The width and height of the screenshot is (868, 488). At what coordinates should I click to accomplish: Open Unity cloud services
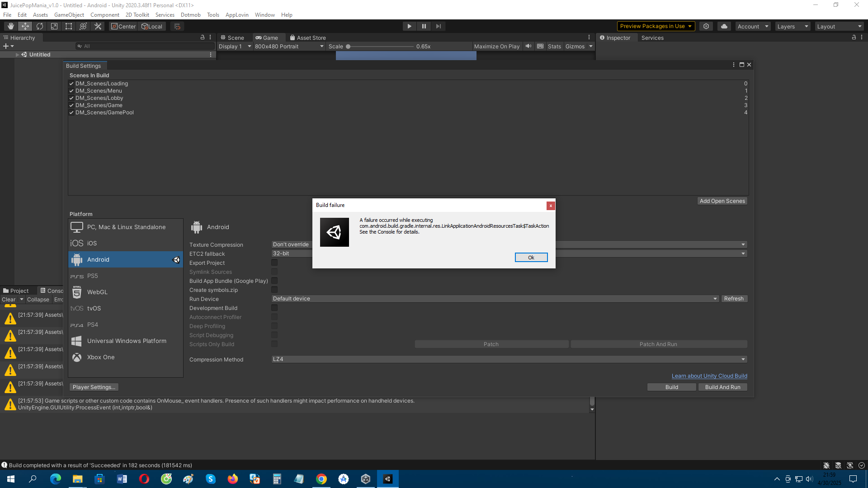[724, 26]
